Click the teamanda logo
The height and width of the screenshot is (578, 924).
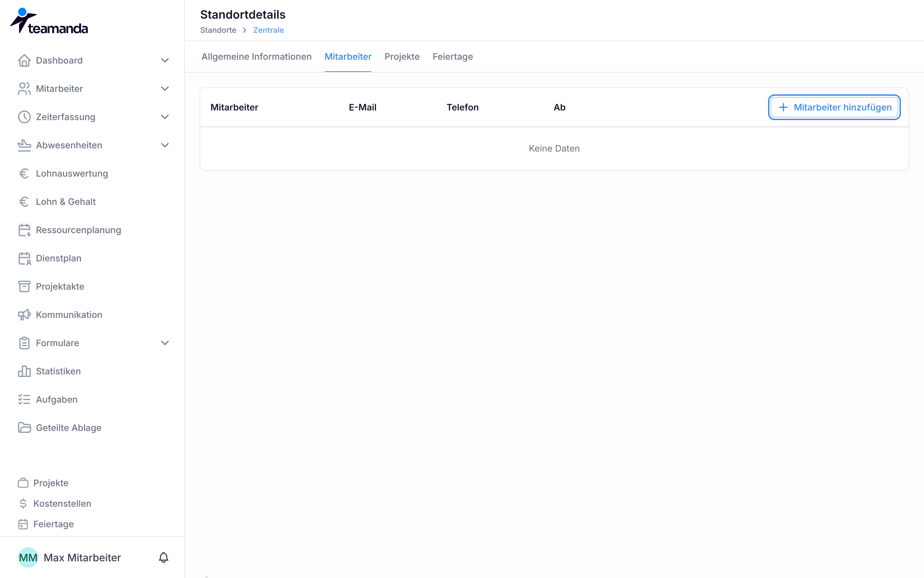point(49,21)
